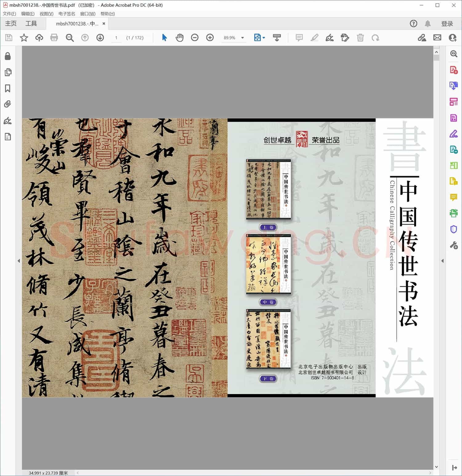Screen dimensions: 462x476
Task: Select the Hand pan tool
Action: [179, 38]
